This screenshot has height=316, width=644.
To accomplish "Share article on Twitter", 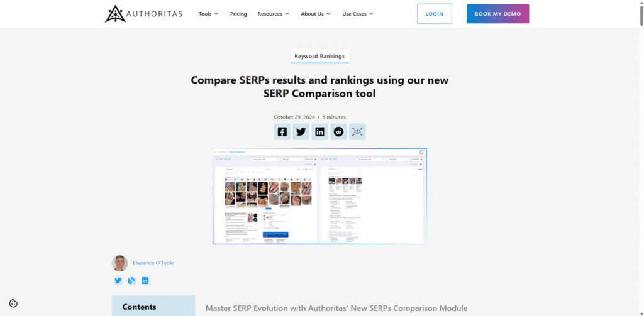I will point(301,132).
